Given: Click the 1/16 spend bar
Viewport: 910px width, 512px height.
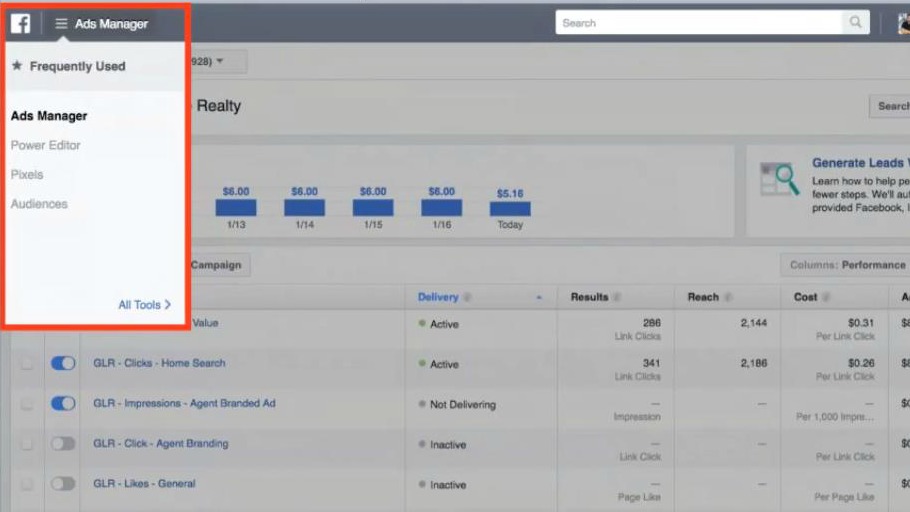Looking at the screenshot, I should [441, 208].
